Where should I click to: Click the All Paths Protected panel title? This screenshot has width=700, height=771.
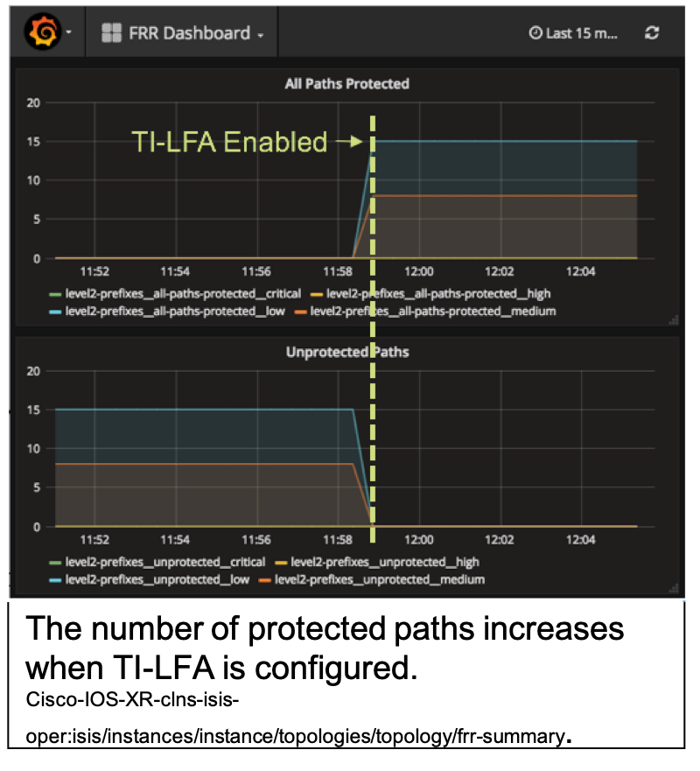(347, 84)
